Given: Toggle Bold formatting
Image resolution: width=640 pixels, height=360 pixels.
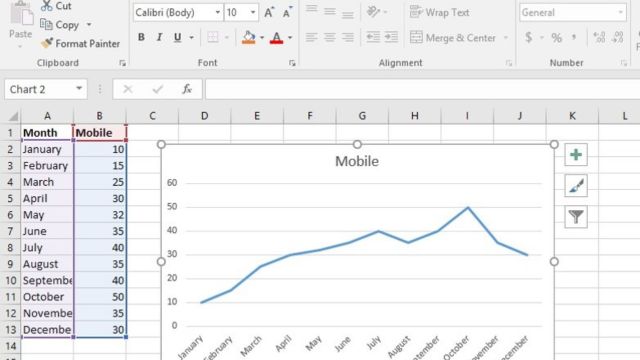Looking at the screenshot, I should (x=141, y=37).
